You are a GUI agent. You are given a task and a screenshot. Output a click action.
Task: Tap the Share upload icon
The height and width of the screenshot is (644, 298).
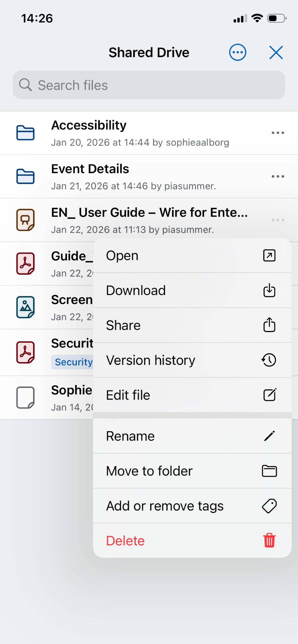tap(269, 325)
